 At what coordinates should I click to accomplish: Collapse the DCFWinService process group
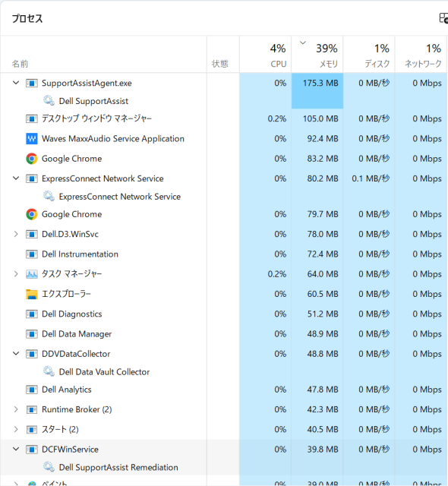point(16,449)
